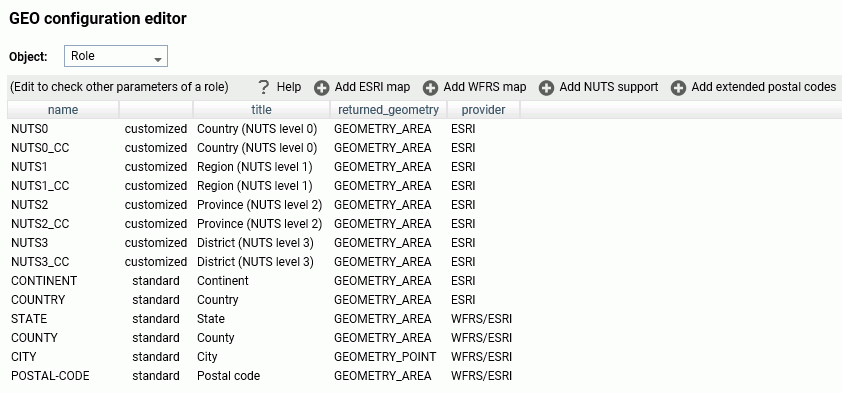
Task: Select the STATE role row
Action: pyautogui.click(x=424, y=319)
